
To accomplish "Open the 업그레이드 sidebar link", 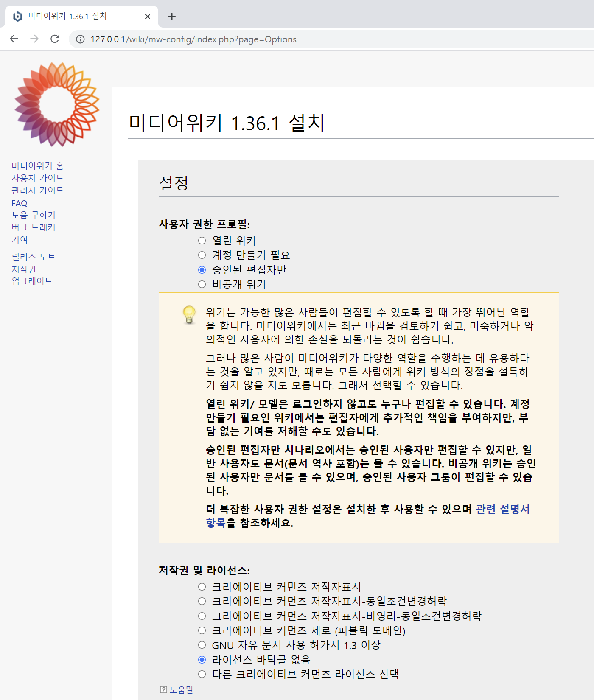I will tap(32, 281).
